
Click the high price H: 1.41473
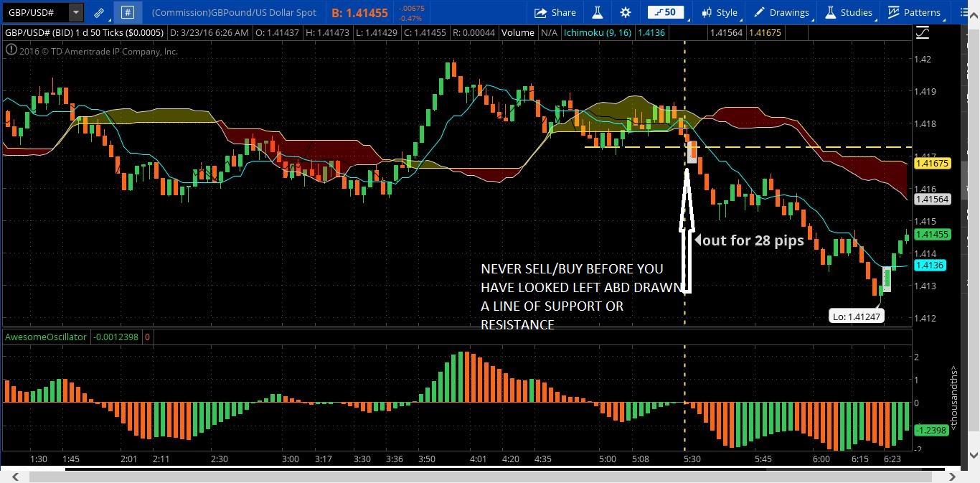tap(326, 32)
